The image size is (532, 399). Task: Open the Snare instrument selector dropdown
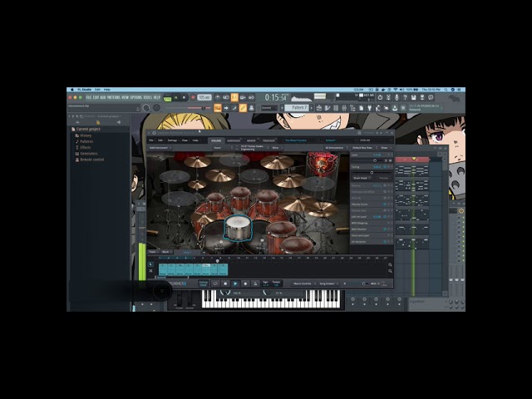click(224, 148)
